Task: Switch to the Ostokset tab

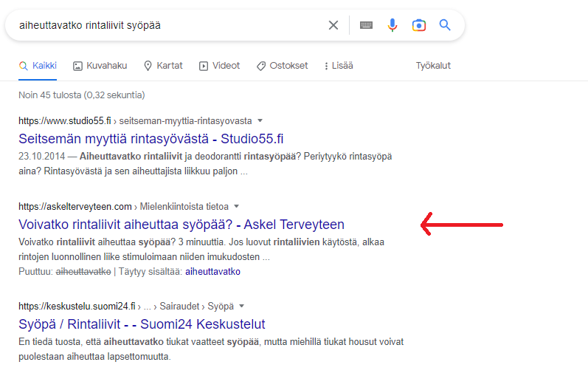Action: tap(282, 66)
